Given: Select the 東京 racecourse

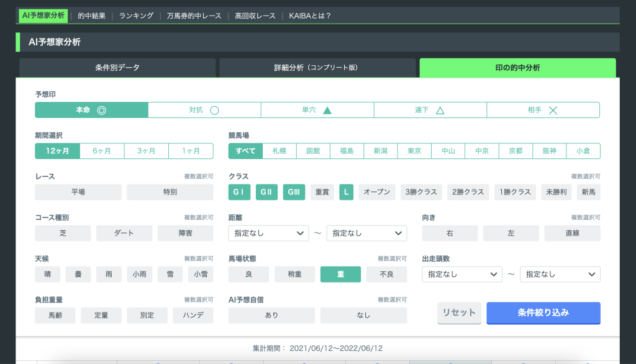Looking at the screenshot, I should [414, 151].
